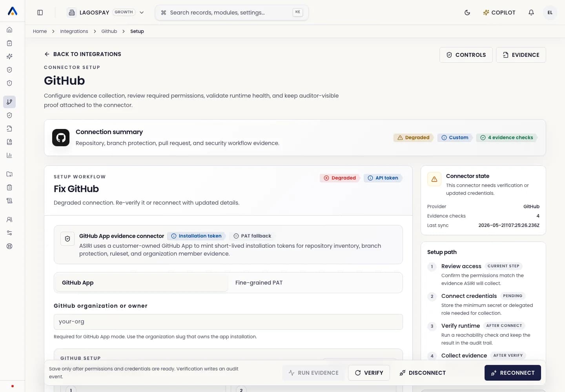
Task: Expand the LAGOSPAY workspace switcher
Action: [x=106, y=13]
